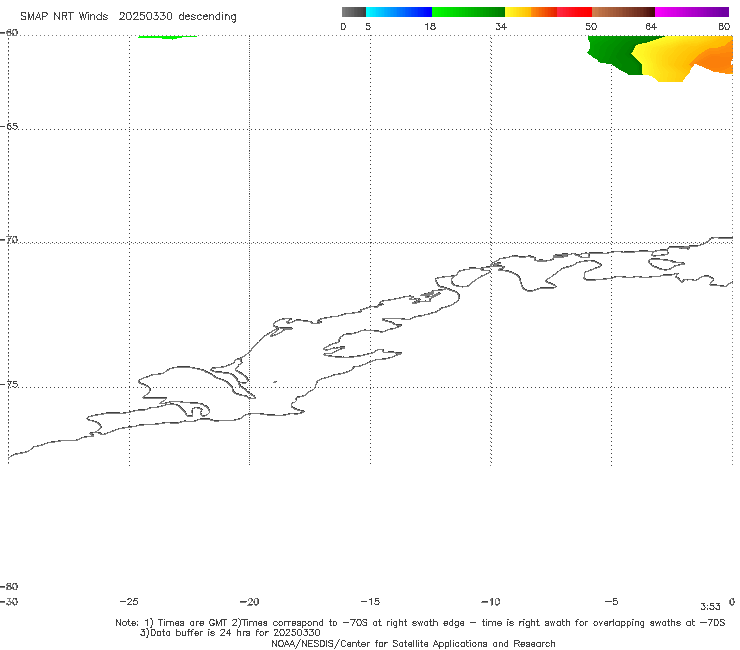The height and width of the screenshot is (650, 740).
Task: Click the "80" label under the color bar
Action: (x=724, y=26)
